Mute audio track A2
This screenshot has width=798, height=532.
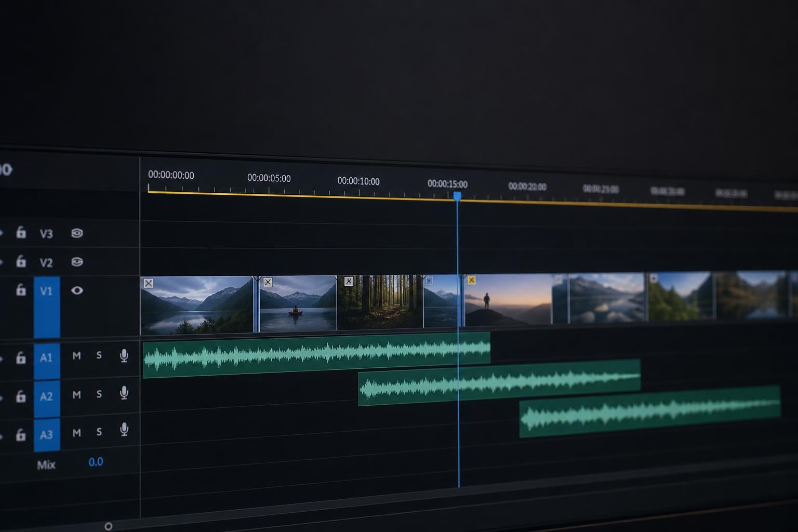coord(76,394)
